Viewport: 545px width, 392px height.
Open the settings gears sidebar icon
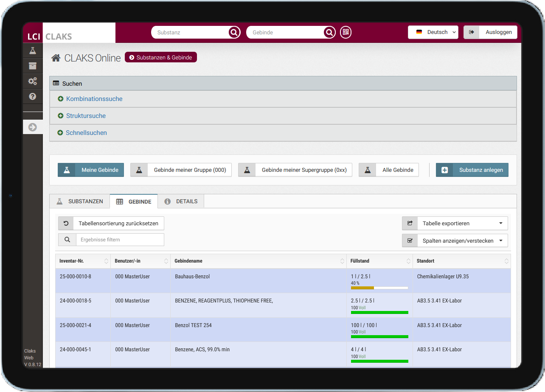click(33, 81)
